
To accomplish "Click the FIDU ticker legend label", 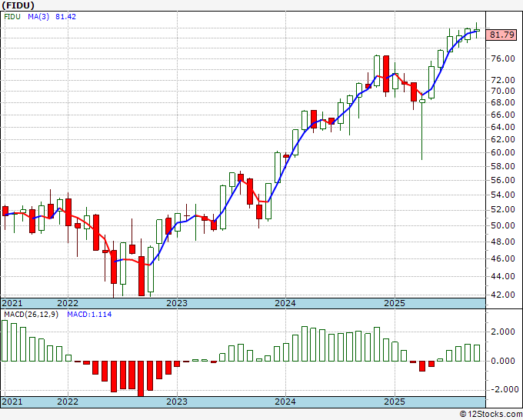I will [x=12, y=16].
